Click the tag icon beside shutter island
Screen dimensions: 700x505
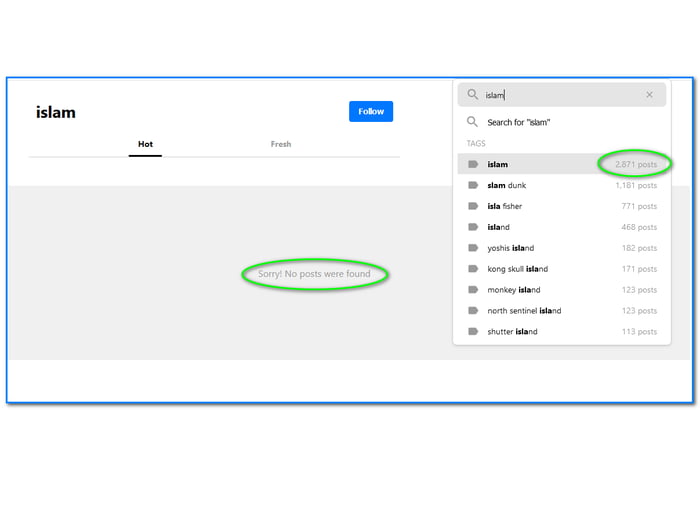473,332
